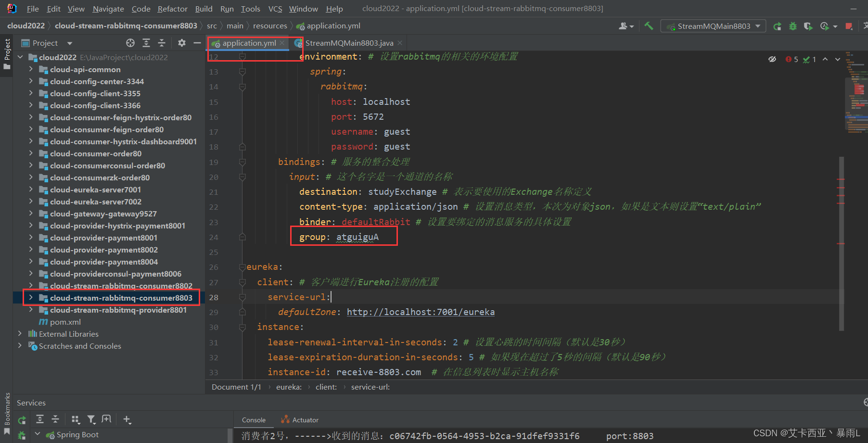
Task: Expand the cloud-gateway-gateway9527 module
Action: (31, 214)
